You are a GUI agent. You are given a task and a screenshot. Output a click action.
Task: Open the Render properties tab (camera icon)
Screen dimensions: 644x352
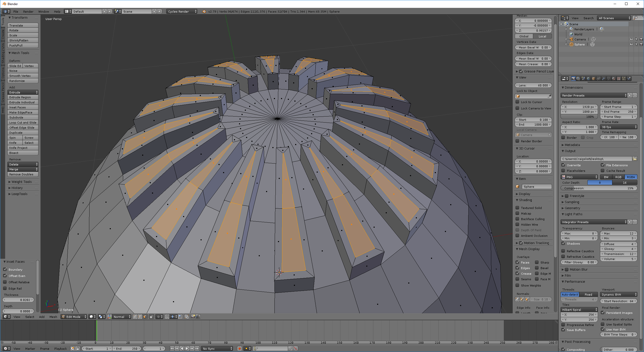[x=573, y=79]
